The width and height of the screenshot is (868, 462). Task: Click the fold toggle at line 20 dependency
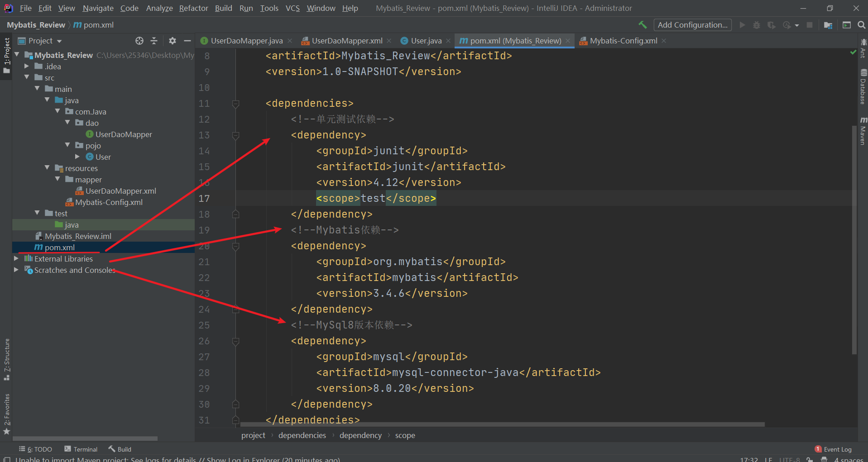click(x=235, y=246)
